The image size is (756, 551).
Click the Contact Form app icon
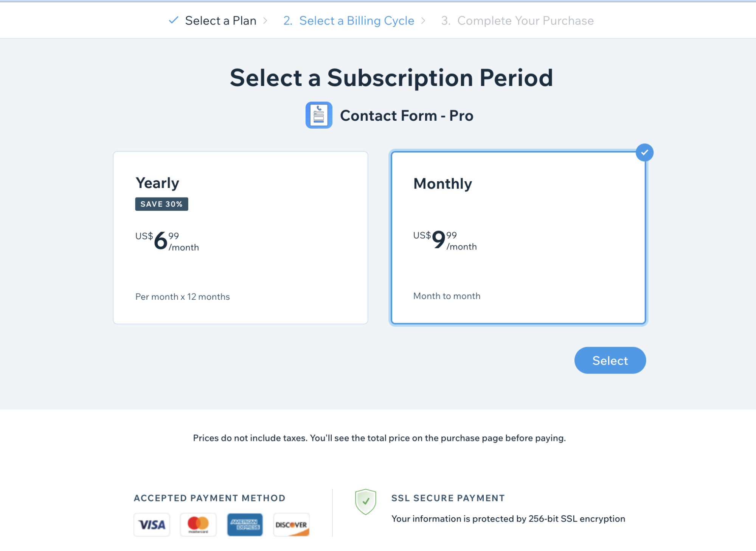[318, 115]
